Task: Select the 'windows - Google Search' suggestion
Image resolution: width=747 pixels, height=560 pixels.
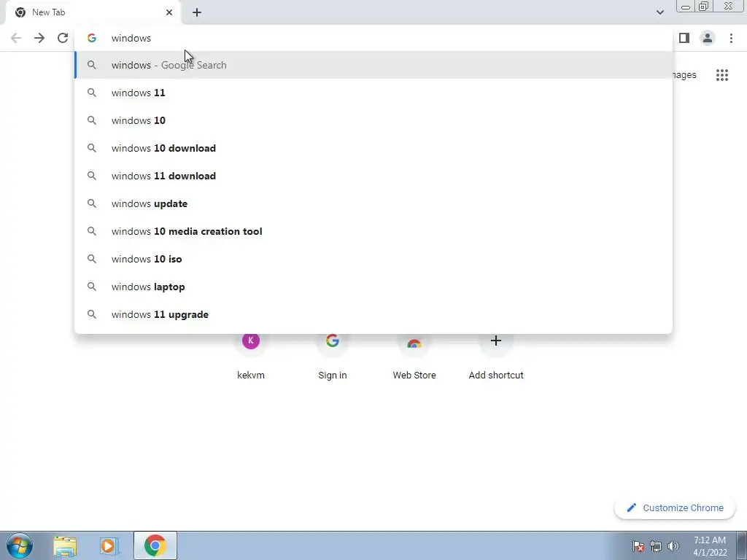Action: (373, 65)
